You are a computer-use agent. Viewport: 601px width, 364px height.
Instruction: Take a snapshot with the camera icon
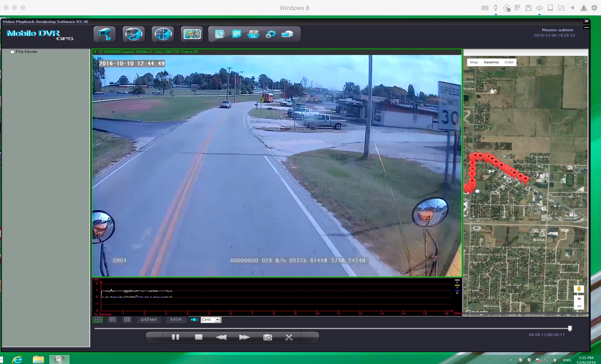(268, 337)
